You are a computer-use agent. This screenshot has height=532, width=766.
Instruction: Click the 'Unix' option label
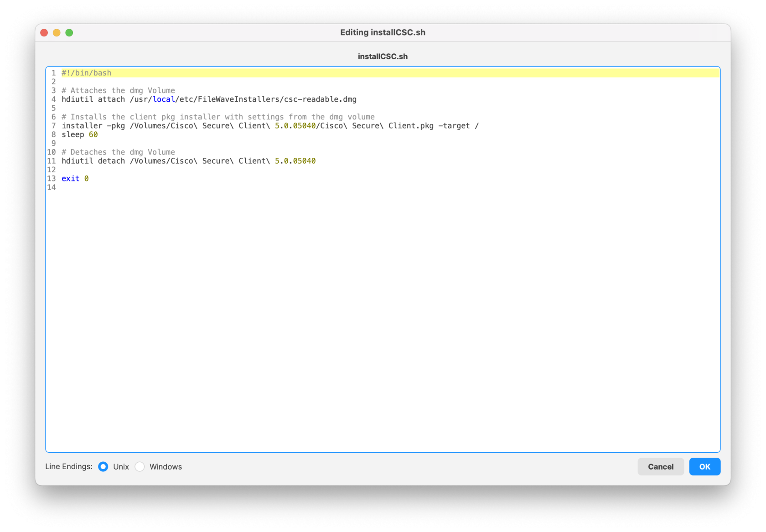click(x=121, y=467)
